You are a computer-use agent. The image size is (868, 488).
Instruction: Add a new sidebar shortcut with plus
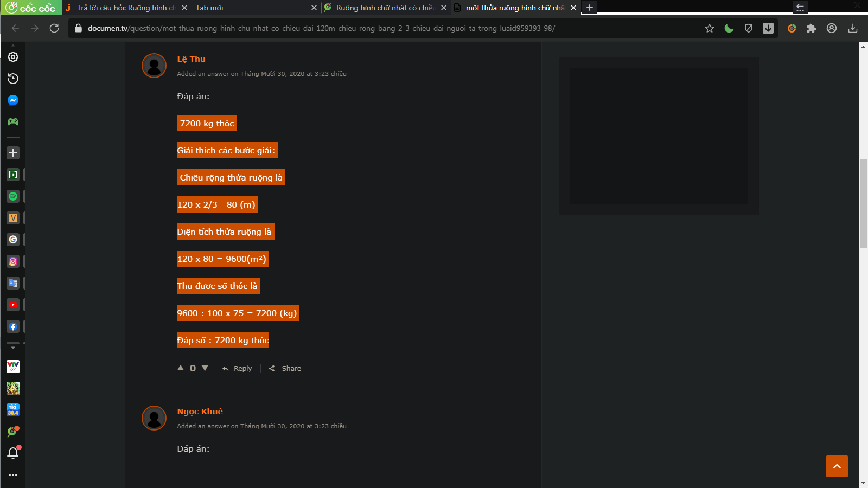[x=13, y=153]
